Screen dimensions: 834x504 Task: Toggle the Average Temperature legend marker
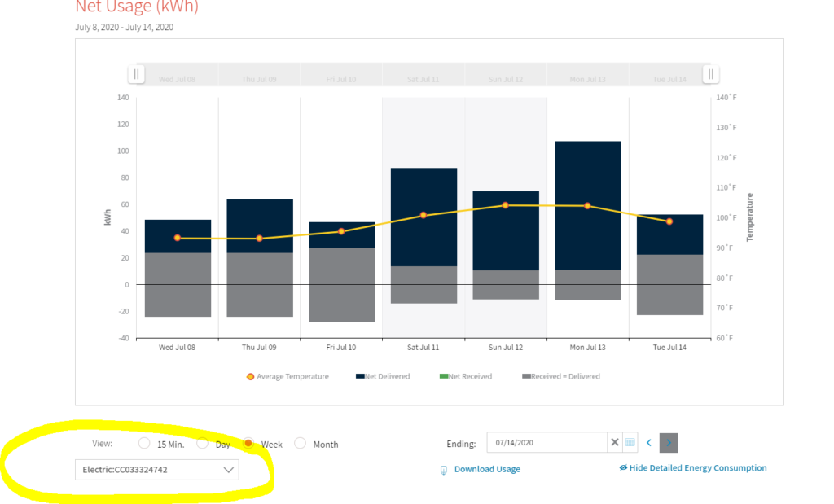pyautogui.click(x=250, y=377)
